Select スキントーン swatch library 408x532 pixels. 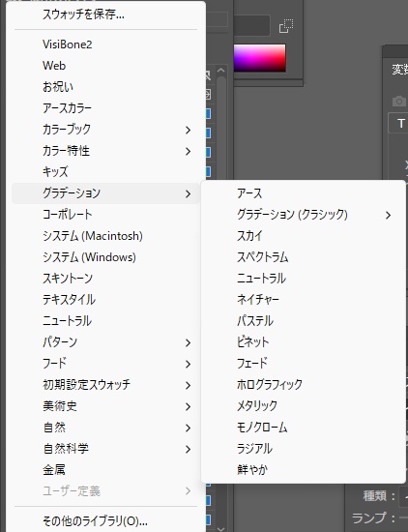(x=105, y=279)
